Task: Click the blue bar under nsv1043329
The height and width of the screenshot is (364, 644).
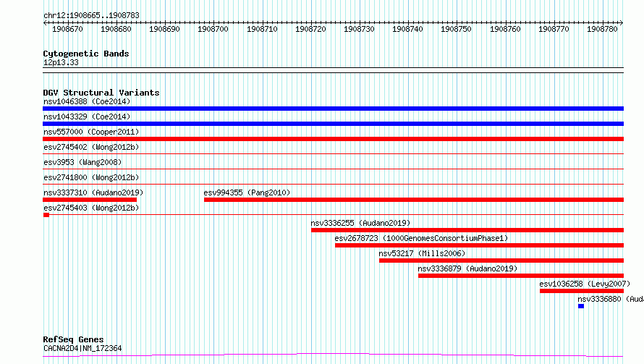Action: 333,124
